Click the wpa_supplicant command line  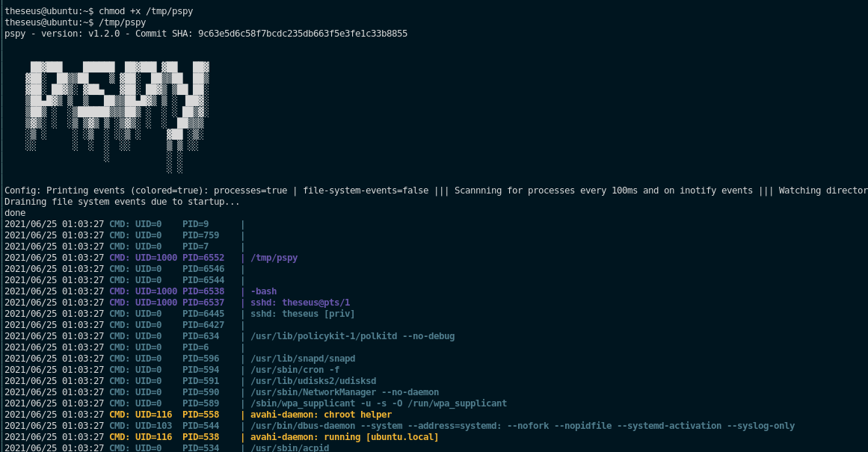378,403
